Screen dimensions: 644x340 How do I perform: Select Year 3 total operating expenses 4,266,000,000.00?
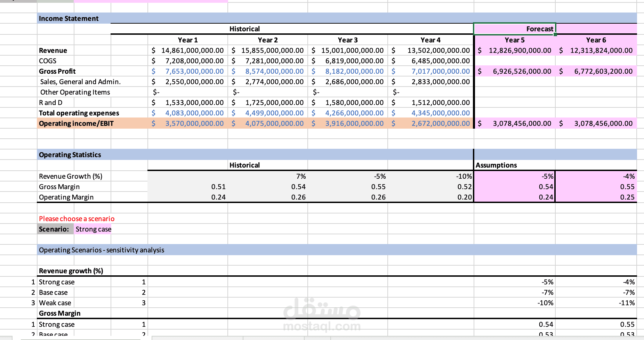348,113
